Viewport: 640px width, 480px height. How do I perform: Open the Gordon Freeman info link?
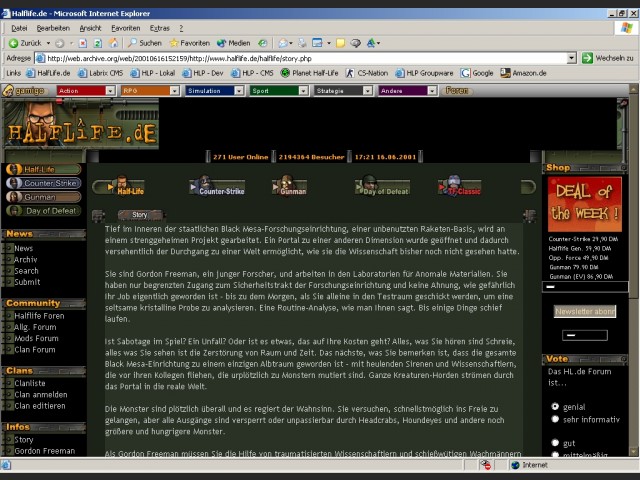[x=44, y=451]
